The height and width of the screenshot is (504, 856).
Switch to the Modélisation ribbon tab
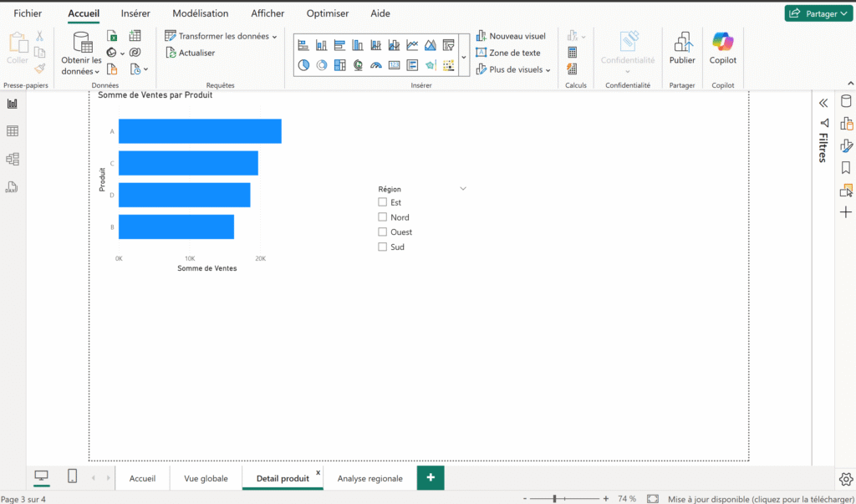click(201, 13)
